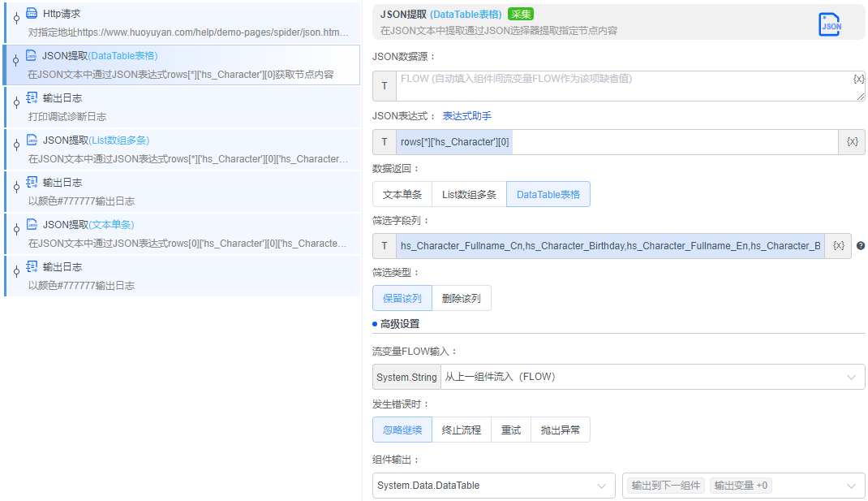
Task: Click {x} icon on 筛选字段列 field
Action: click(837, 245)
